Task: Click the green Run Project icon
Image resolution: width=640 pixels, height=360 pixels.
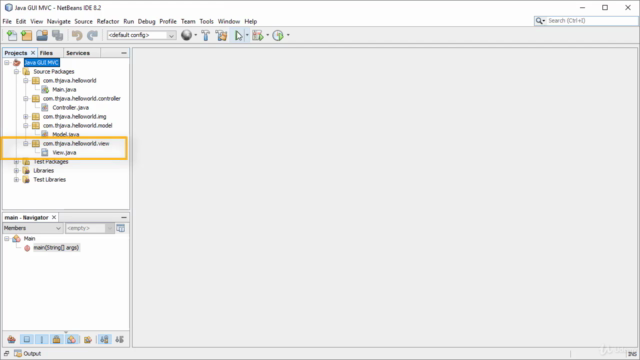Action: point(238,36)
